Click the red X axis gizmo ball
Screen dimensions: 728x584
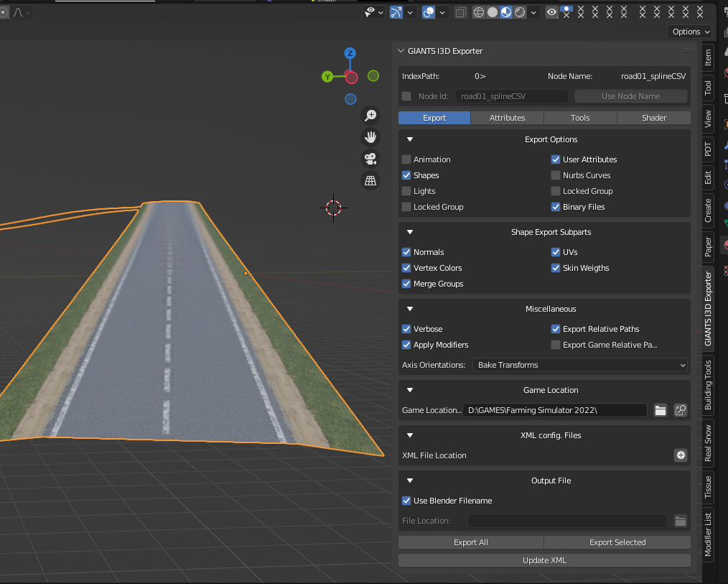tap(351, 78)
